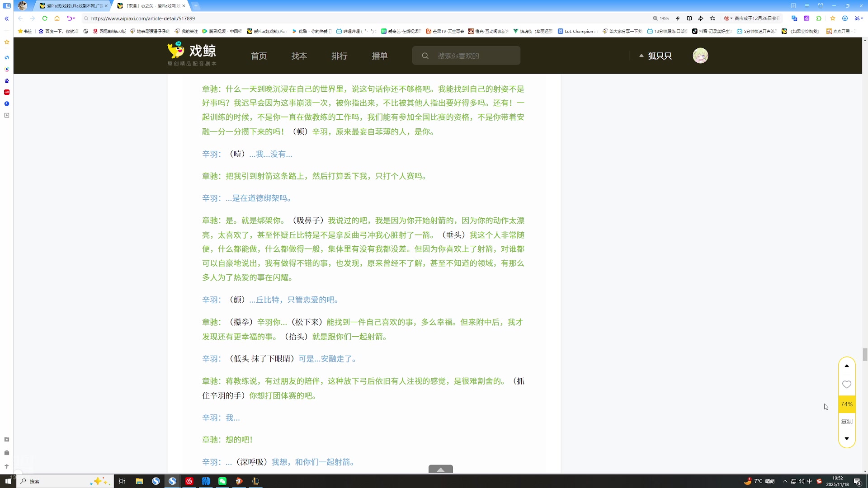868x488 pixels.
Task: Click the 74% reading progress indicator
Action: click(846, 404)
